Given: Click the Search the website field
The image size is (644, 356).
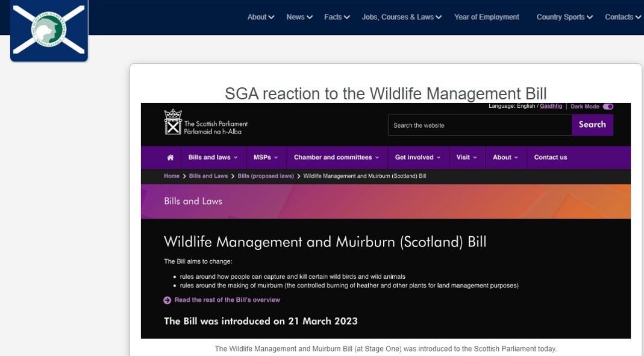Looking at the screenshot, I should pos(480,125).
